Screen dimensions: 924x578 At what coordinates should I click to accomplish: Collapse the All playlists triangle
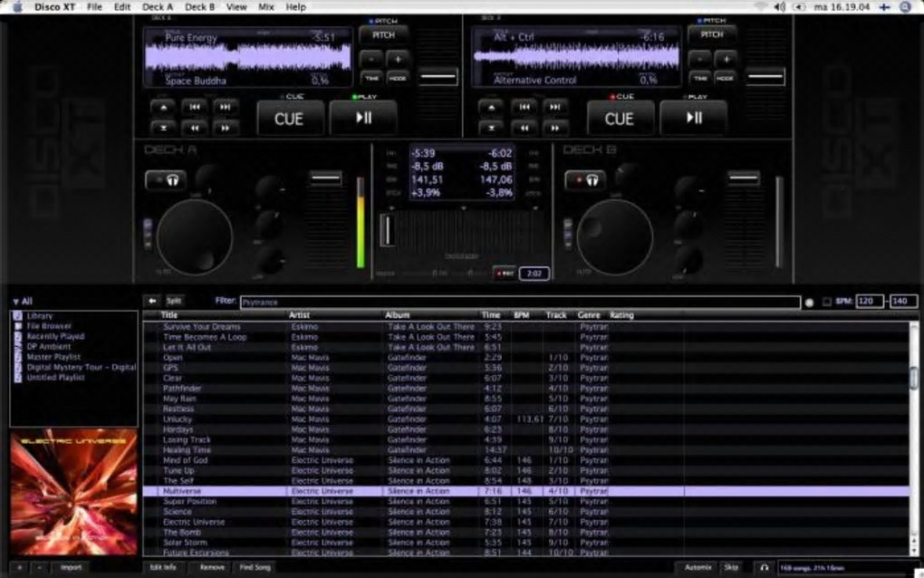(15, 302)
